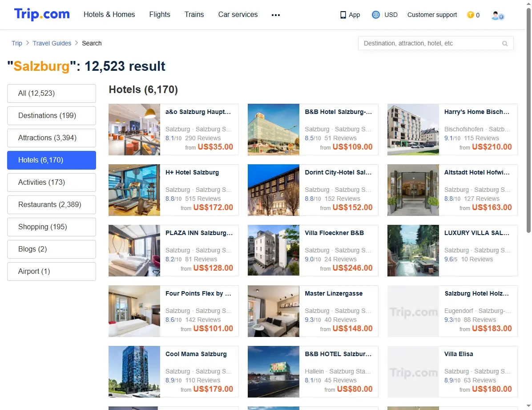
Task: Open Master Linzergasse room photo
Action: (x=274, y=311)
